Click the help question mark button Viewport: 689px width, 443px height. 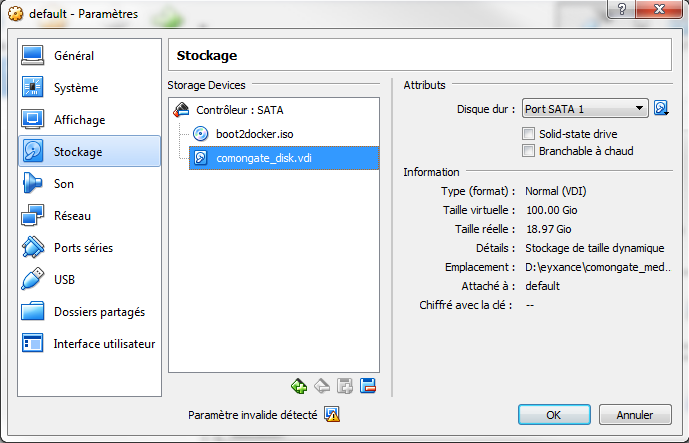click(x=621, y=9)
